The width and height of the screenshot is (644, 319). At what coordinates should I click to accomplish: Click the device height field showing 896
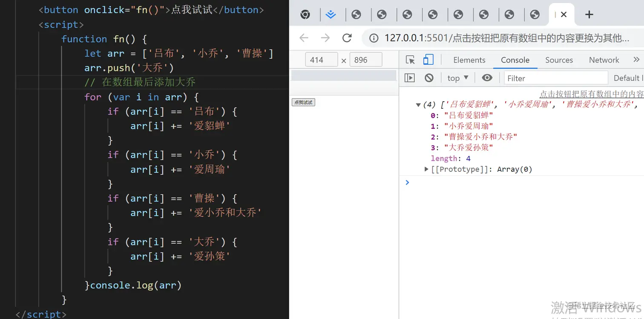[366, 60]
